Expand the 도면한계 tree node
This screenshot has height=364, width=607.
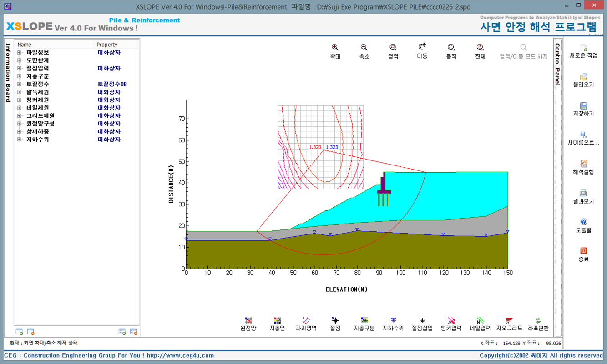(x=19, y=60)
